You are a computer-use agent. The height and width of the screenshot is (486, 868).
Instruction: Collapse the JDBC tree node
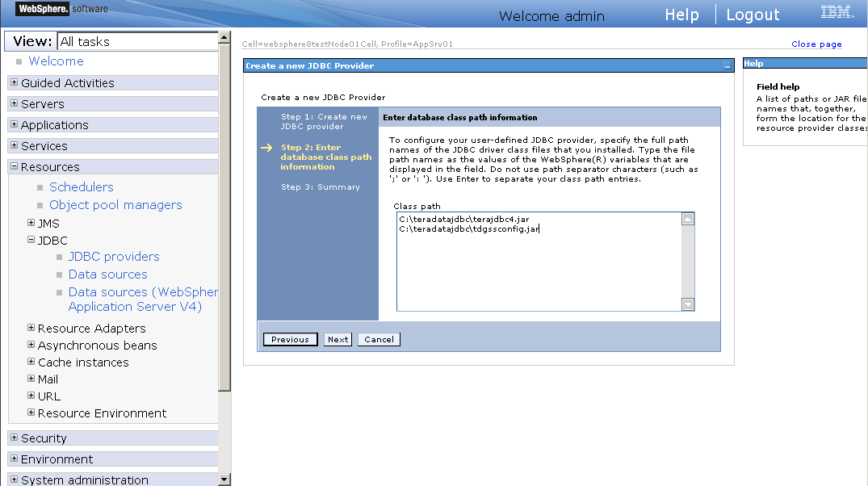[30, 240]
